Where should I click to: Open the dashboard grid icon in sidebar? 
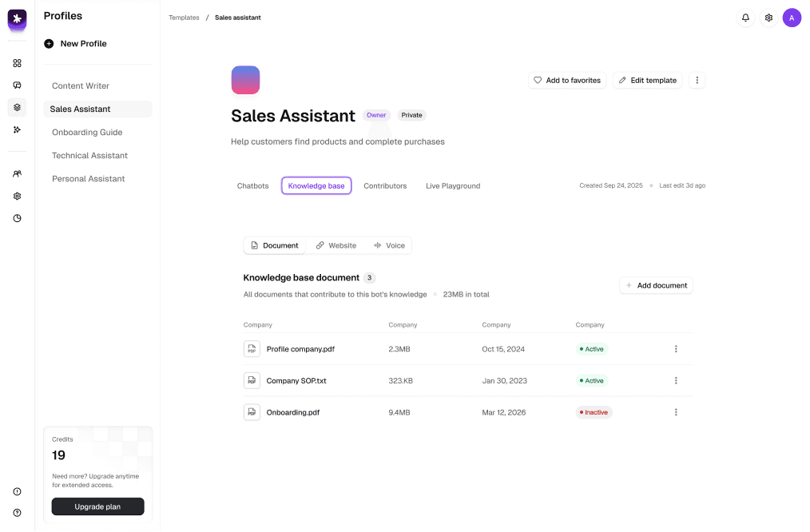click(17, 63)
